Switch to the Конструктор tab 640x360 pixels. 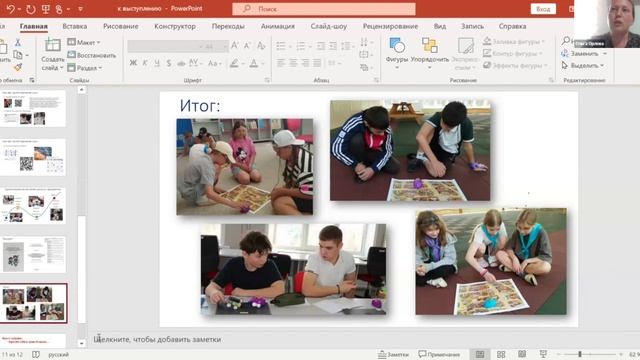click(x=175, y=26)
